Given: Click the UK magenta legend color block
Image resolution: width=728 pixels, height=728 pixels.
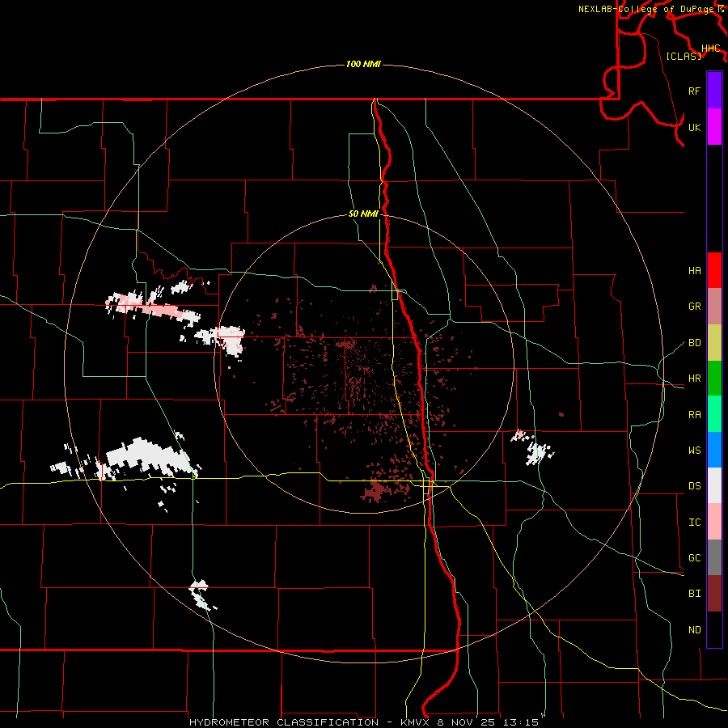Looking at the screenshot, I should (x=714, y=127).
